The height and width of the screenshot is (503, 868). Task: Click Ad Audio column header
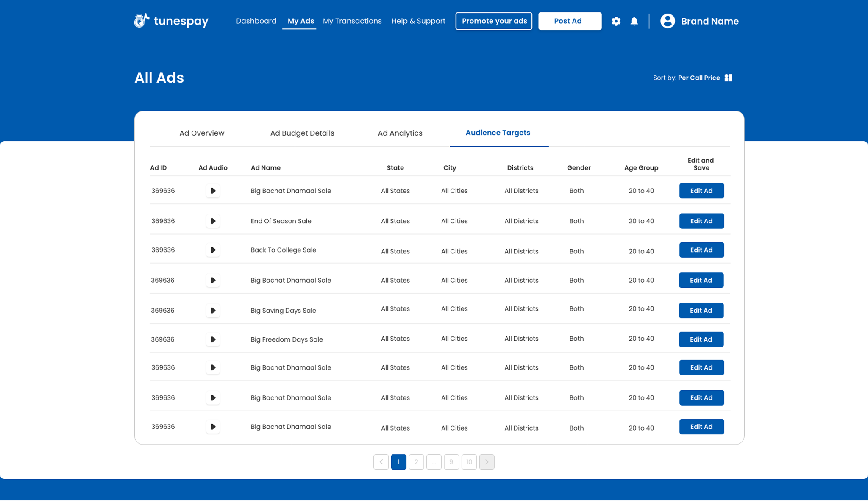[x=213, y=168]
